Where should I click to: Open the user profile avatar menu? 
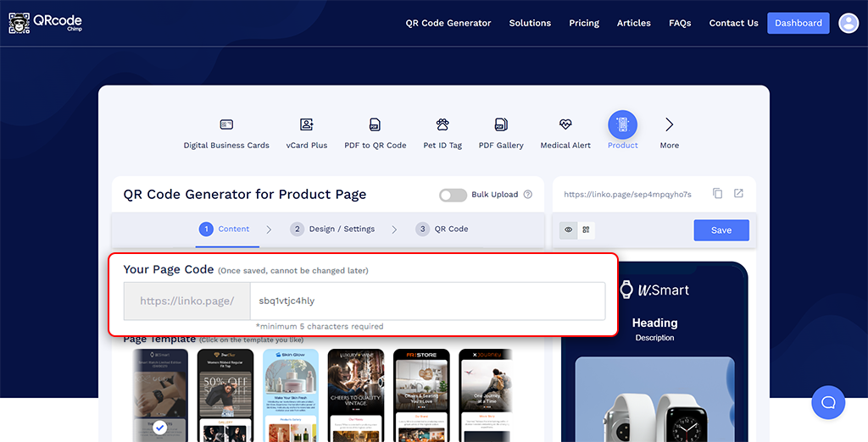point(849,23)
